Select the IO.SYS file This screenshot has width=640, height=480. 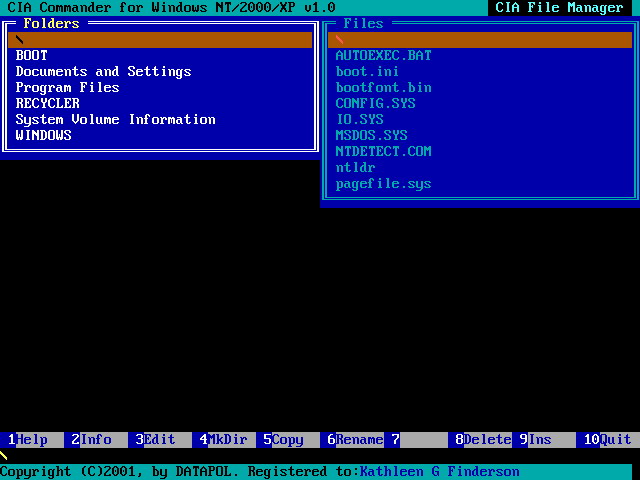point(360,119)
